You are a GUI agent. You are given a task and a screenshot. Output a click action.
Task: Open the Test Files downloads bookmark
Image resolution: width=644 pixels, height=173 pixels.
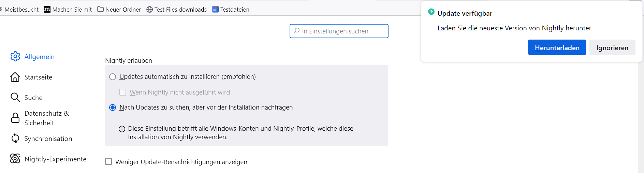tap(177, 10)
